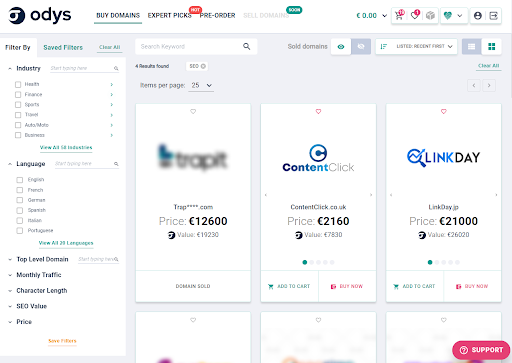Show sold domains with eye icon
Image resolution: width=512 pixels, height=363 pixels.
tap(341, 47)
